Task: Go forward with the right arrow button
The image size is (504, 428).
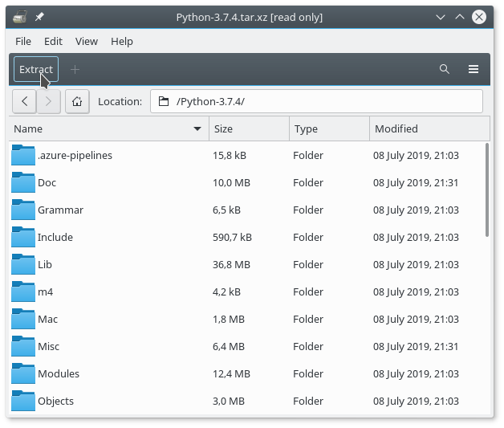Action: [49, 101]
